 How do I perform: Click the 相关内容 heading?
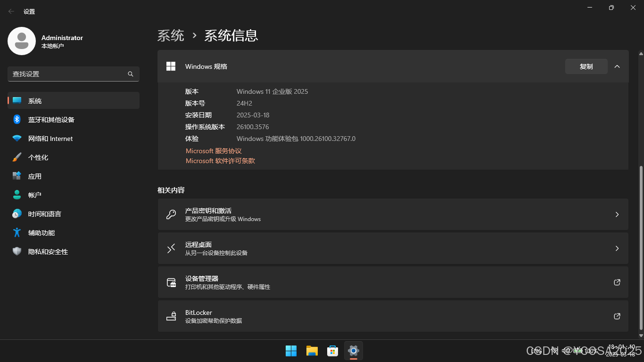coord(171,190)
